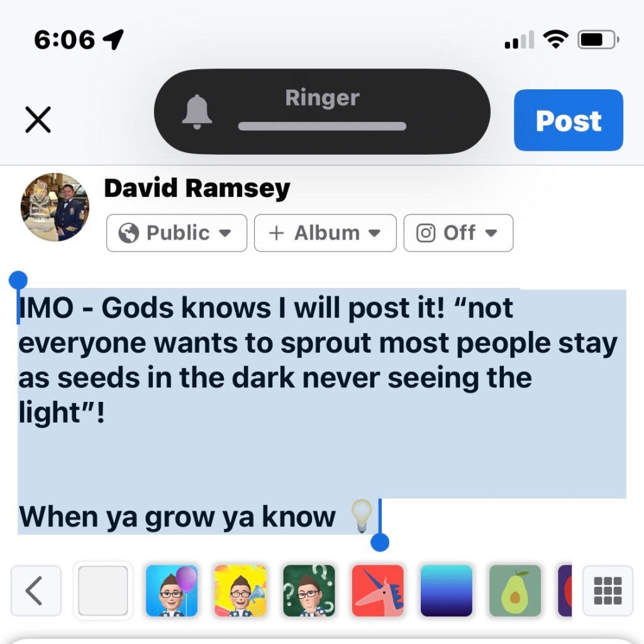This screenshot has height=644, width=644.
Task: Pick the green avocado background
Action: (515, 591)
